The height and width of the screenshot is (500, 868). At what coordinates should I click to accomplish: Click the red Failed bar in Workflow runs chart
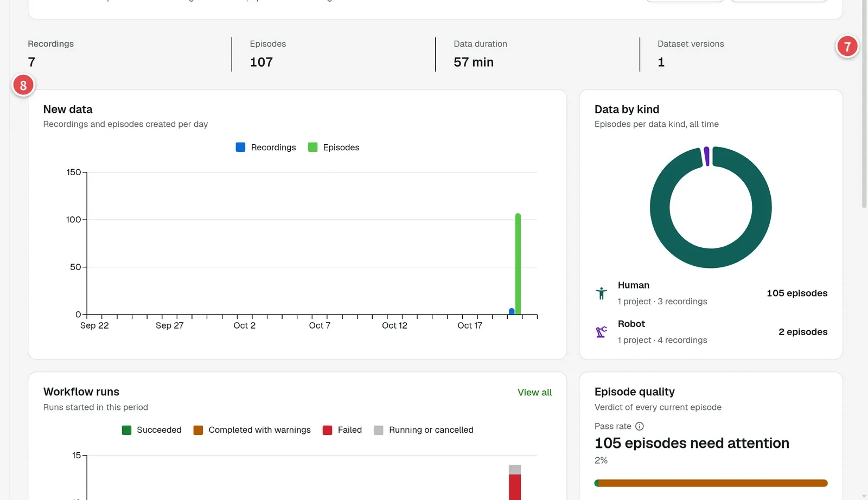pos(515,487)
